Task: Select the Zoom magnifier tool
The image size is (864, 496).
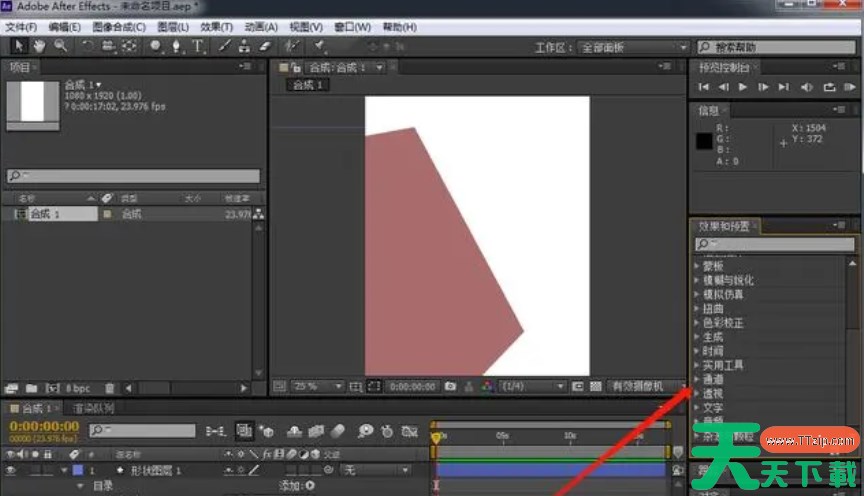Action: click(x=61, y=46)
